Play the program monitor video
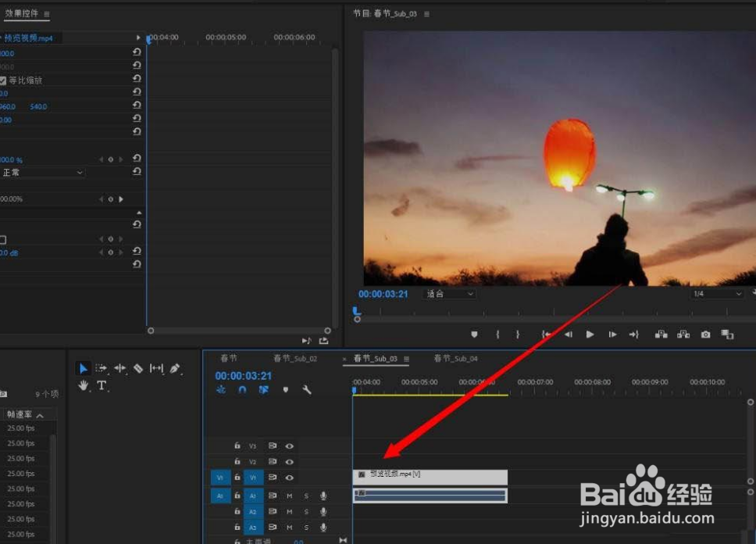The image size is (756, 544). [590, 335]
